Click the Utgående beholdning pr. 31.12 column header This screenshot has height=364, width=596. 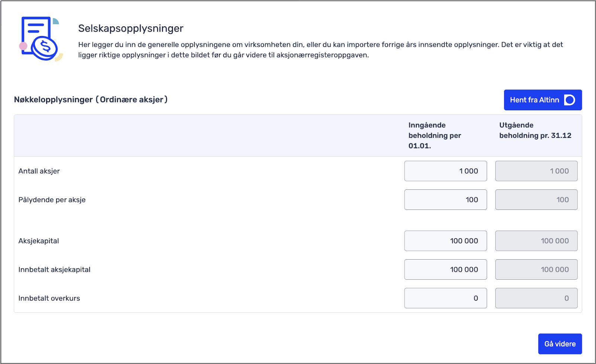[535, 130]
